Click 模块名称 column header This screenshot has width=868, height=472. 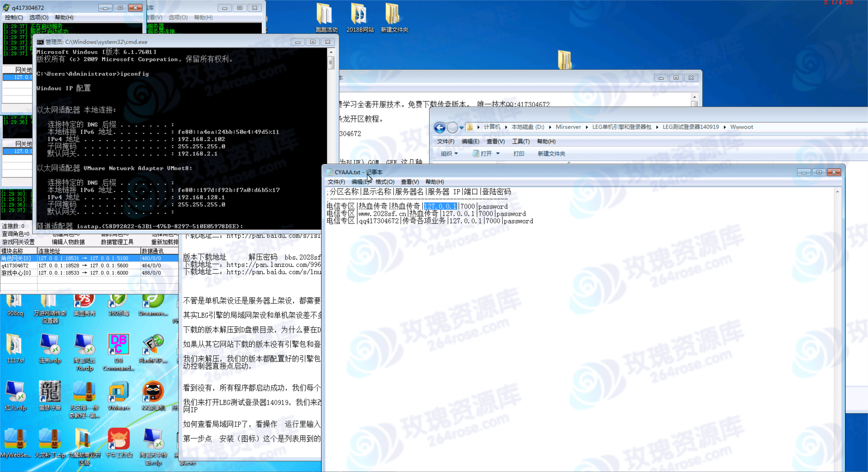pyautogui.click(x=18, y=251)
